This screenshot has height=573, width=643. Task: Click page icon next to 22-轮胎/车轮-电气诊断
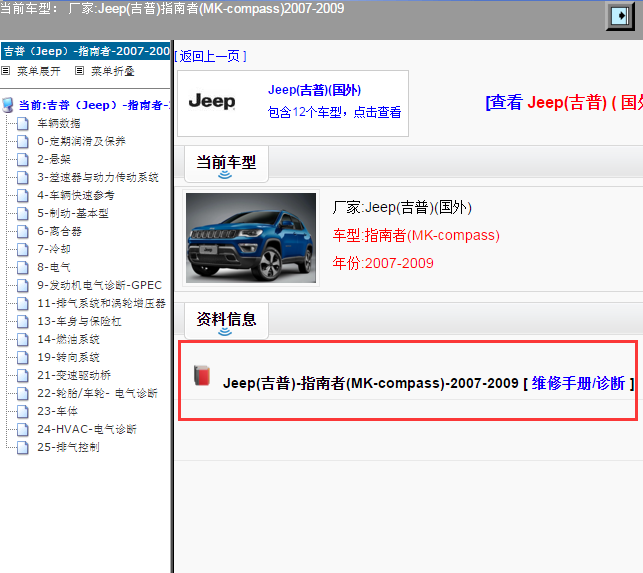tap(23, 393)
